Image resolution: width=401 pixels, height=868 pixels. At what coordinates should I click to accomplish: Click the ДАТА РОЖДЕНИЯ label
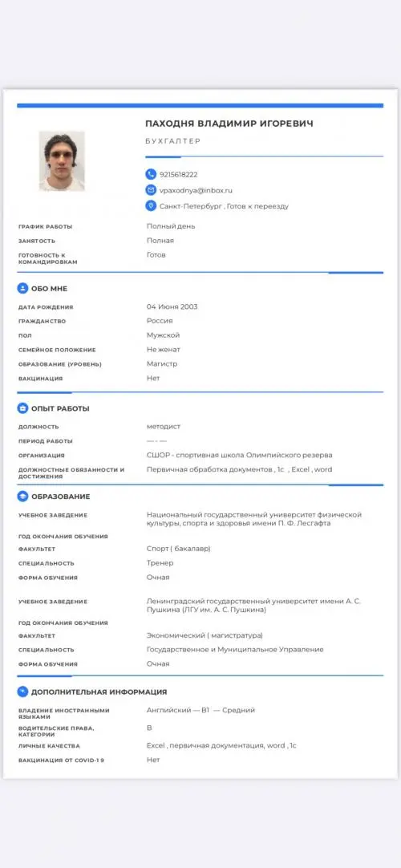tap(46, 307)
